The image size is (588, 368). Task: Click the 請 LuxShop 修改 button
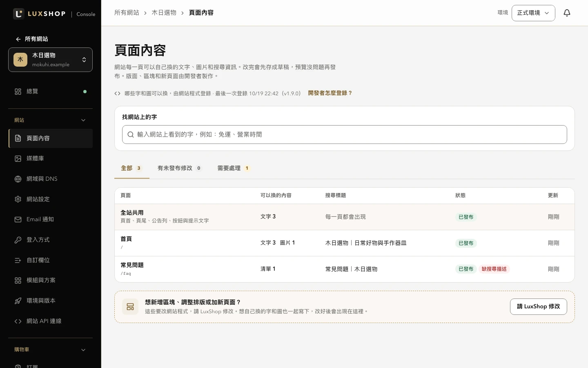538,307
